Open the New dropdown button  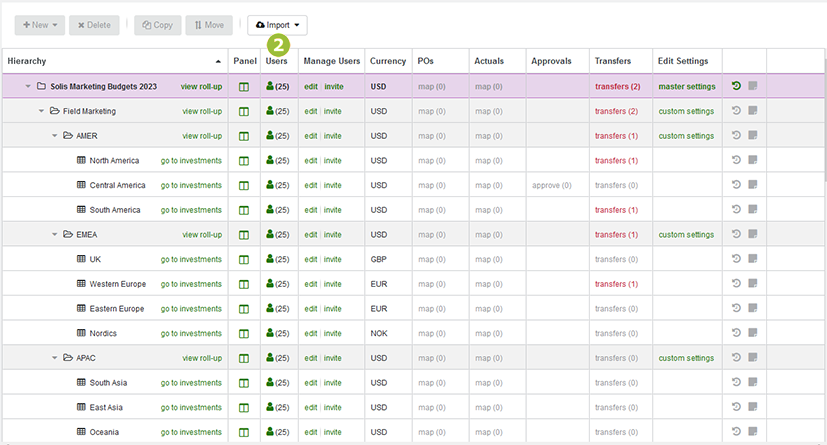coord(40,25)
